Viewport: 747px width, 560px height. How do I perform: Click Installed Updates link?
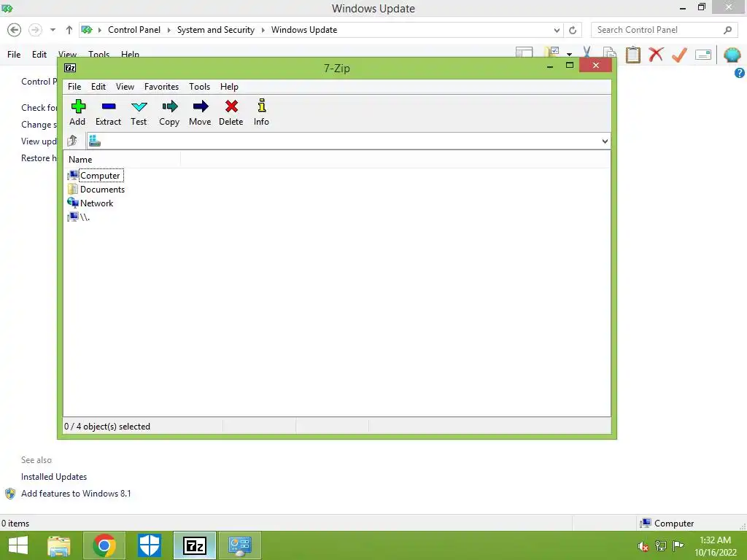[54, 477]
